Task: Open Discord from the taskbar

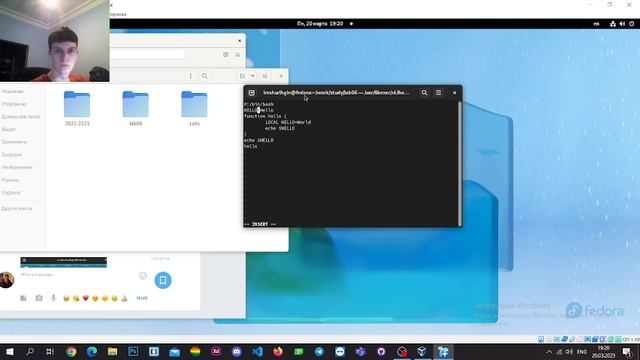Action: click(236, 351)
